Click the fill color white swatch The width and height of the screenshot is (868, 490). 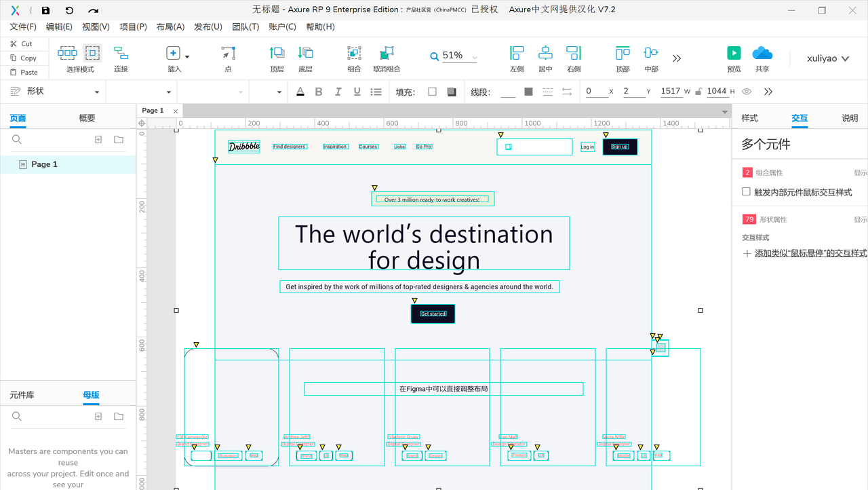(432, 92)
